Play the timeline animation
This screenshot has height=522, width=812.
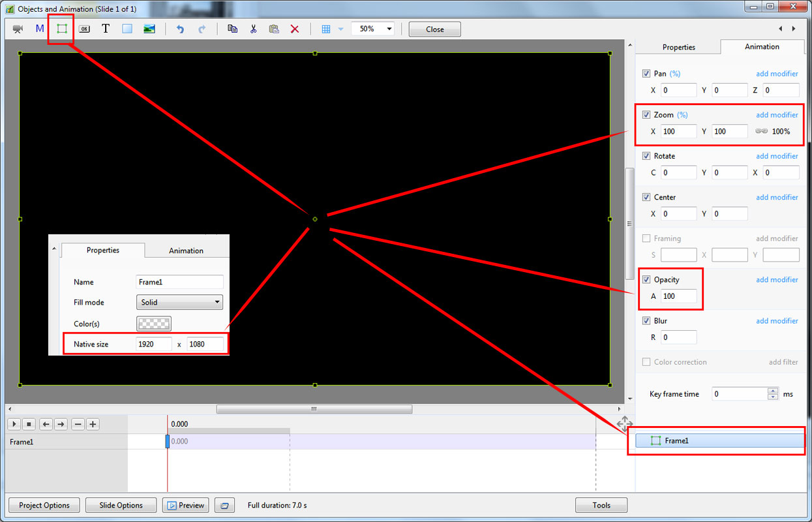pos(14,424)
